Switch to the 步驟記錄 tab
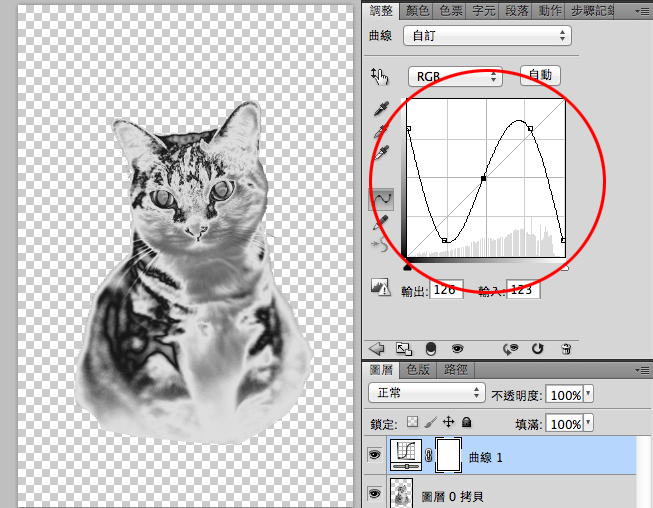Screen dimensions: 653x508 click(591, 11)
